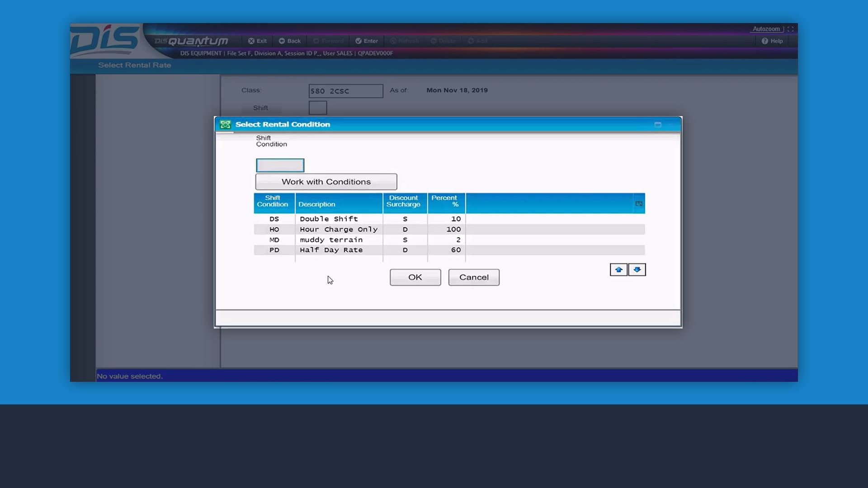Click the Cancel button
Screen dimensions: 868x488
tap(474, 277)
